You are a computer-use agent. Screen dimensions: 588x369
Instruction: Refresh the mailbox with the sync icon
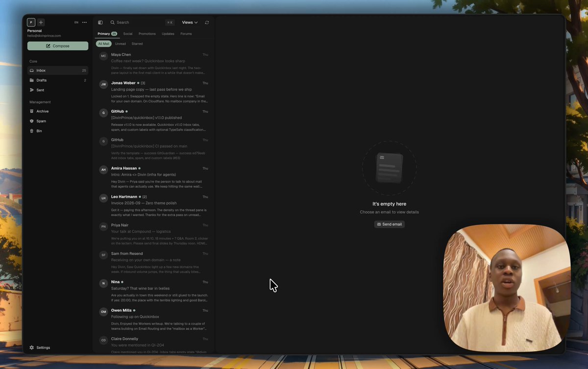tap(207, 23)
